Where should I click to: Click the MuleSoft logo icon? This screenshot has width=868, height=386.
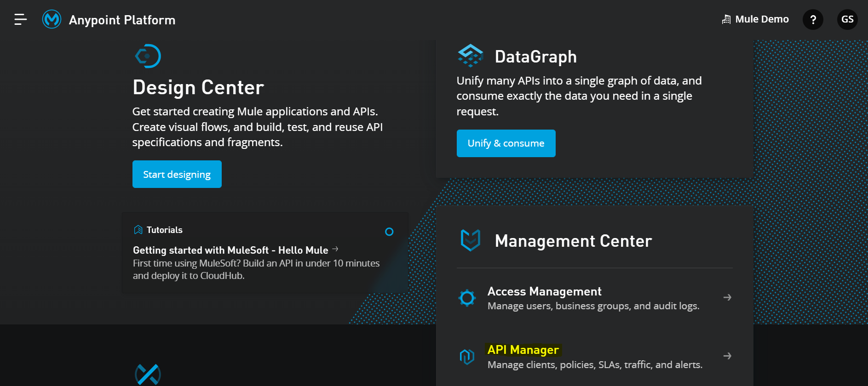point(52,19)
